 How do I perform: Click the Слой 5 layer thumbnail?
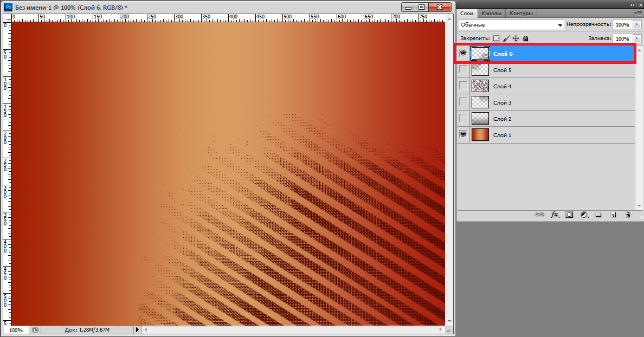click(480, 70)
